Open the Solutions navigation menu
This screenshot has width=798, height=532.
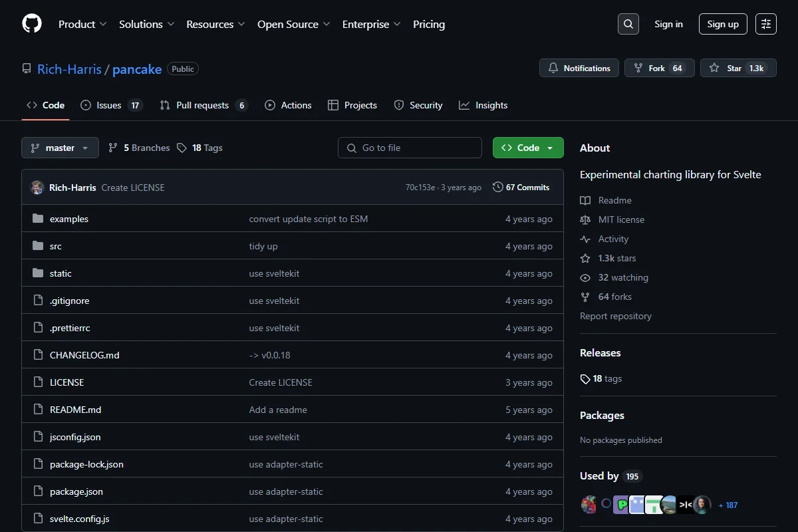point(146,24)
